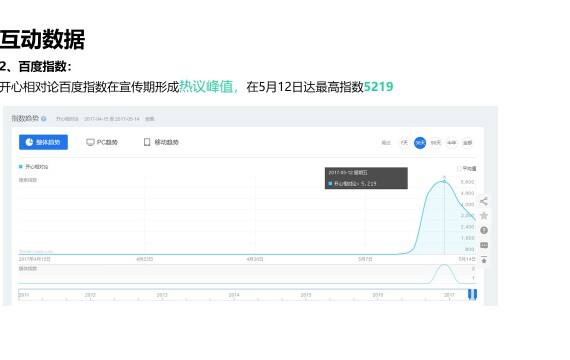The width and height of the screenshot is (570, 360).
Task: Choose the 半年 time range
Action: point(451,143)
